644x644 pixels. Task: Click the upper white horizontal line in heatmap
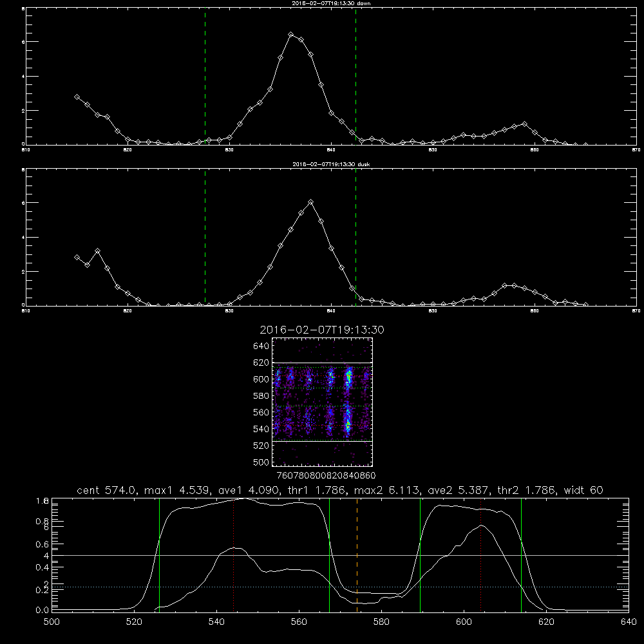click(x=323, y=363)
